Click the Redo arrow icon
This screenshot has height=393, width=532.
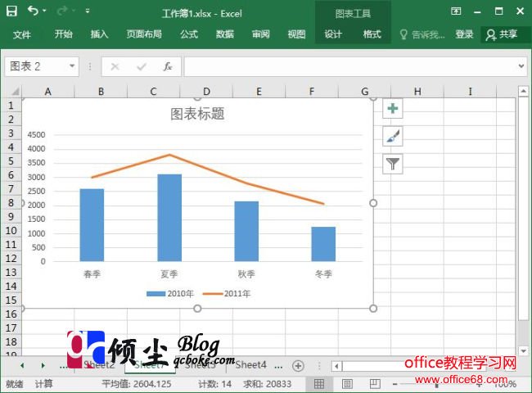point(62,11)
